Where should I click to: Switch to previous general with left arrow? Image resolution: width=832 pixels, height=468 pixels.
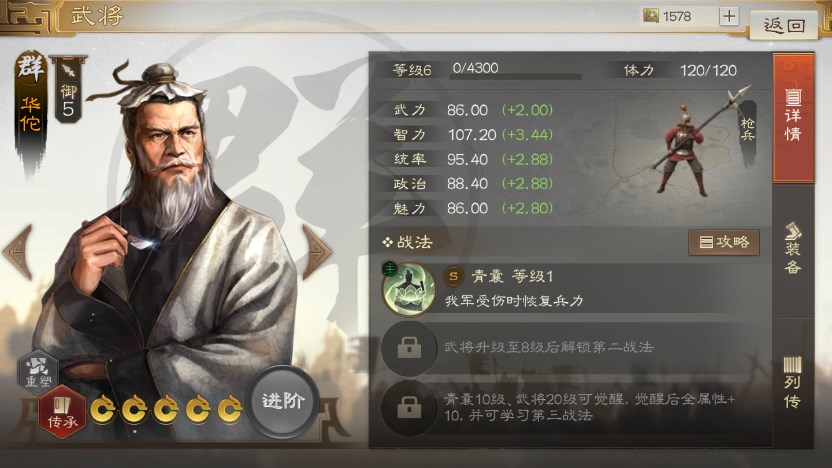(18, 251)
